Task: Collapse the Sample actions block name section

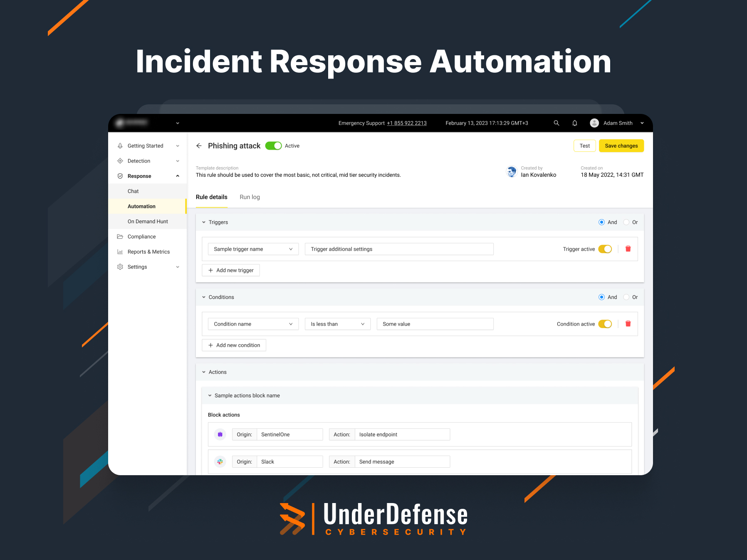Action: [210, 395]
